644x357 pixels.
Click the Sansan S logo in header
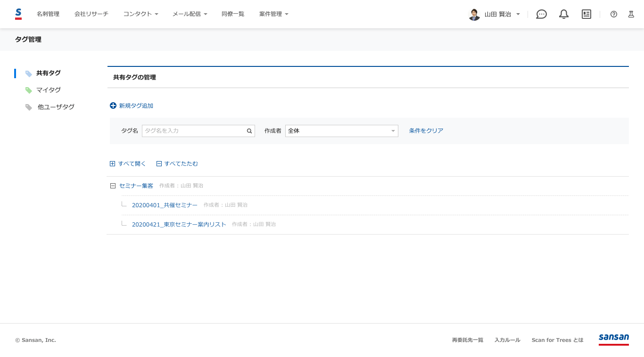click(18, 14)
